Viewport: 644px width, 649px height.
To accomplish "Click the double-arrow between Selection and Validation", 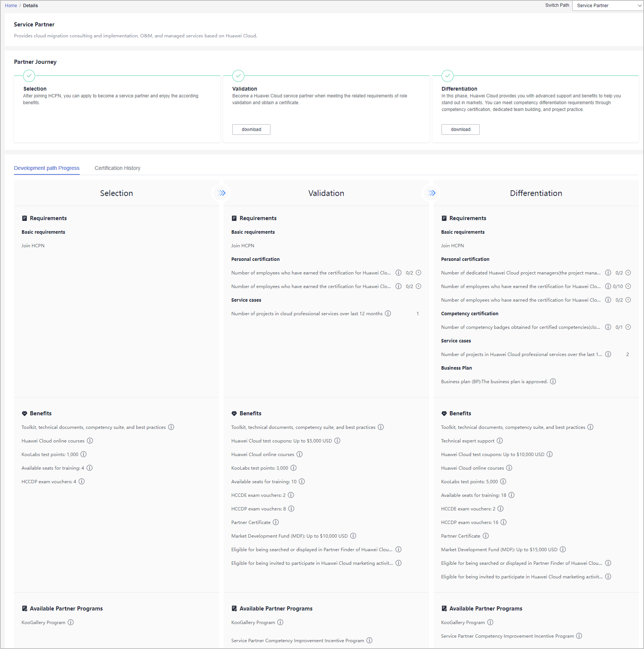I will pyautogui.click(x=222, y=193).
